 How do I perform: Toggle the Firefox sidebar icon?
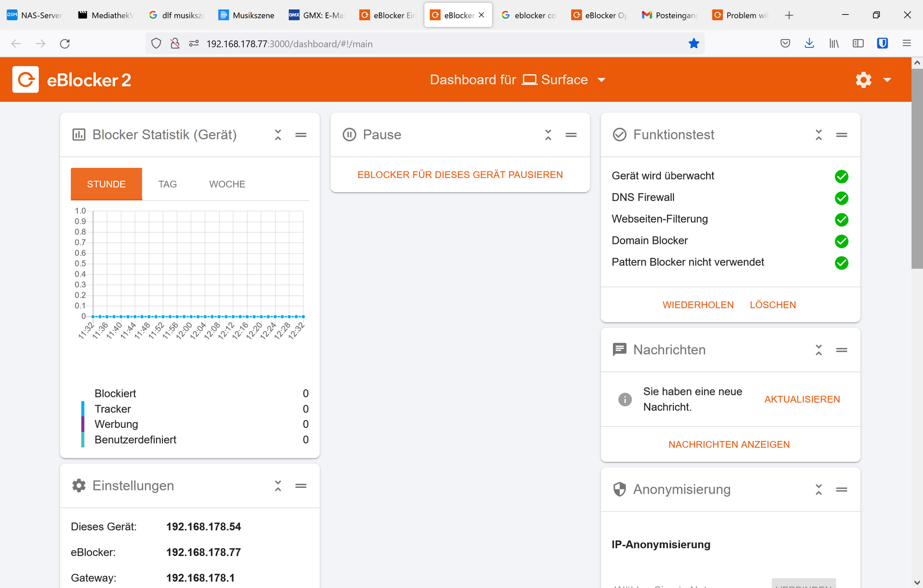[x=858, y=44]
